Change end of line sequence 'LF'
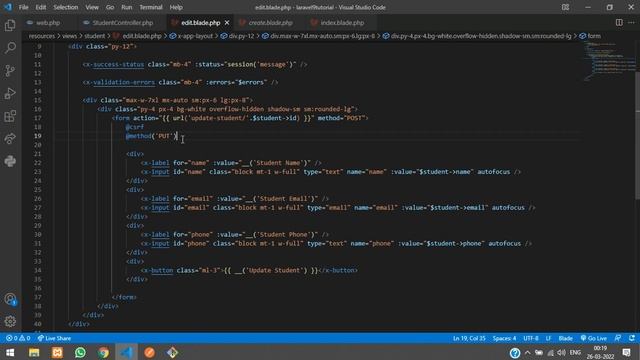 point(548,338)
